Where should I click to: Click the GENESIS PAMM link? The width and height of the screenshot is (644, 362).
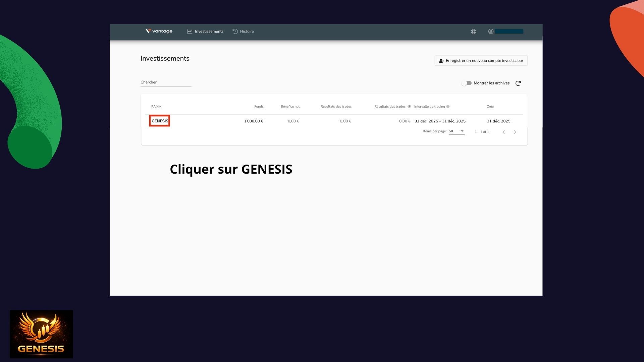160,121
